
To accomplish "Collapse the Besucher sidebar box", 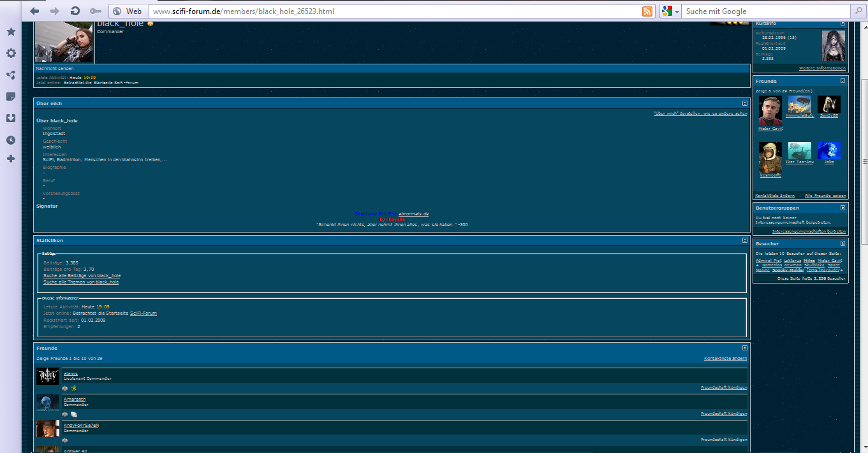I will pyautogui.click(x=842, y=243).
